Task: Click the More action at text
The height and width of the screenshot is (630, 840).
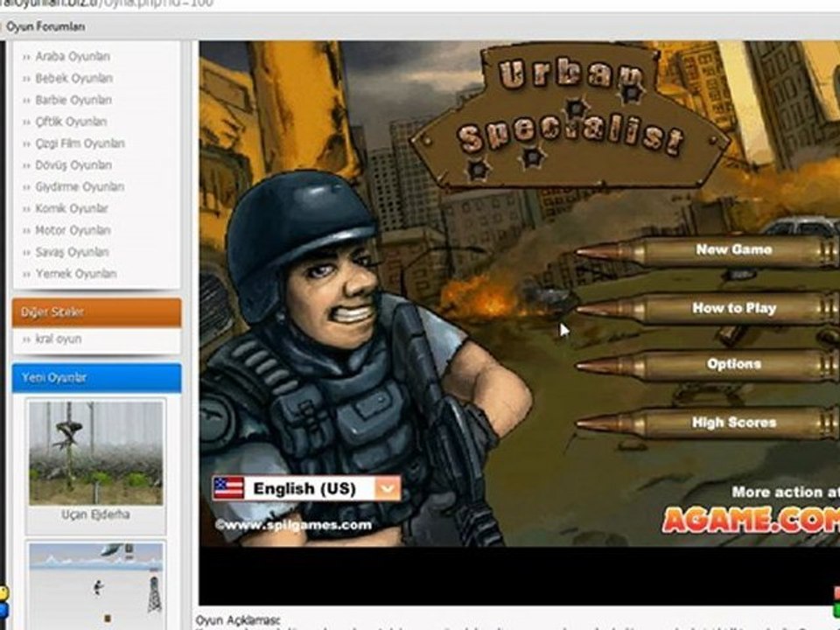Action: click(786, 492)
